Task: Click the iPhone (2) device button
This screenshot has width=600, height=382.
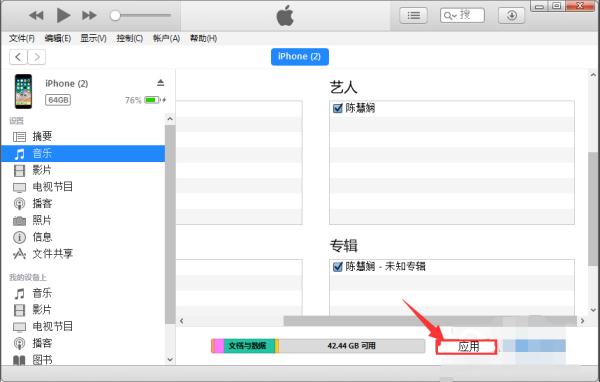Action: coord(300,57)
